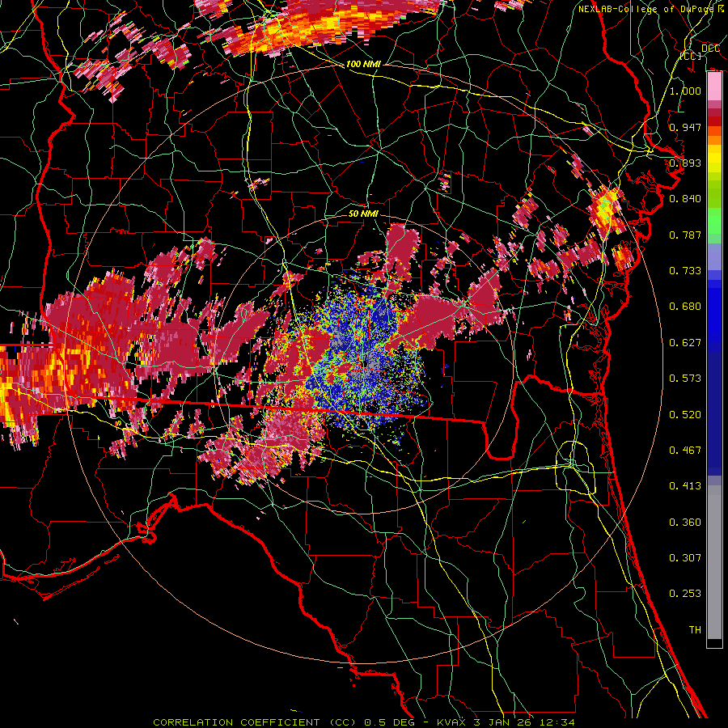Click the bright green segment of color bar
728x728 pixels.
[x=714, y=221]
